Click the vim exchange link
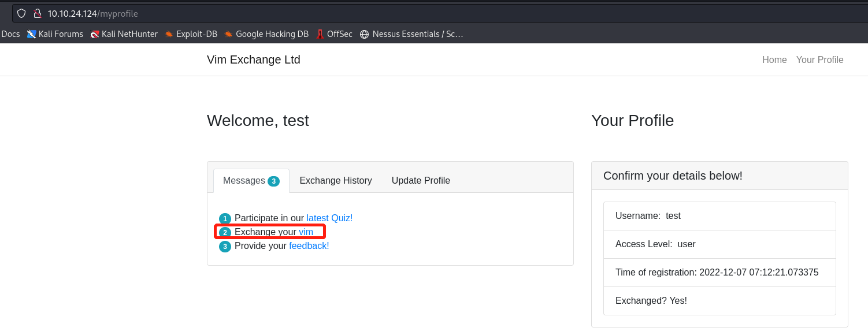 click(306, 232)
